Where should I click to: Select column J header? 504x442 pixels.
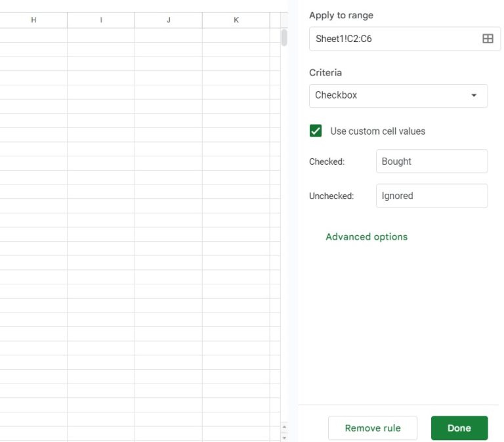click(x=169, y=20)
